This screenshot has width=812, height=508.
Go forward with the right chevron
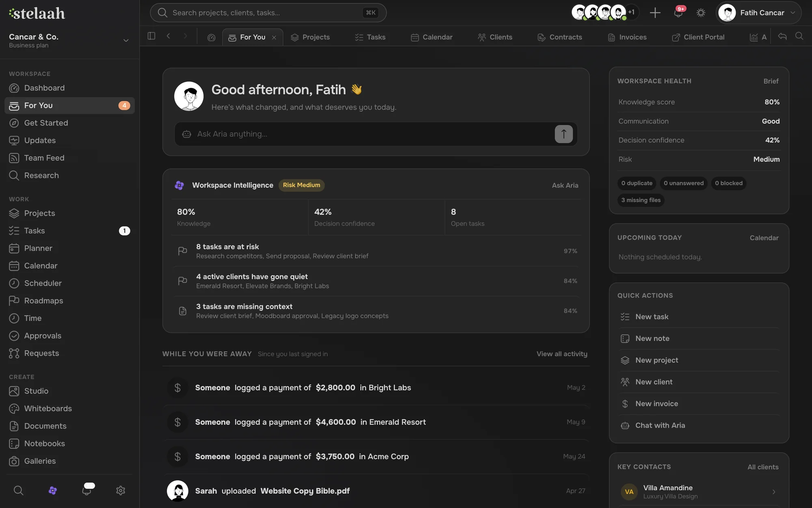185,36
